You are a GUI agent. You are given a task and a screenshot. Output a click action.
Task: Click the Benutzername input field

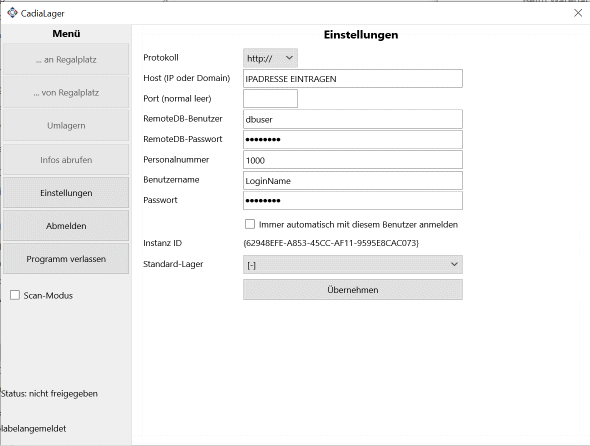(353, 181)
